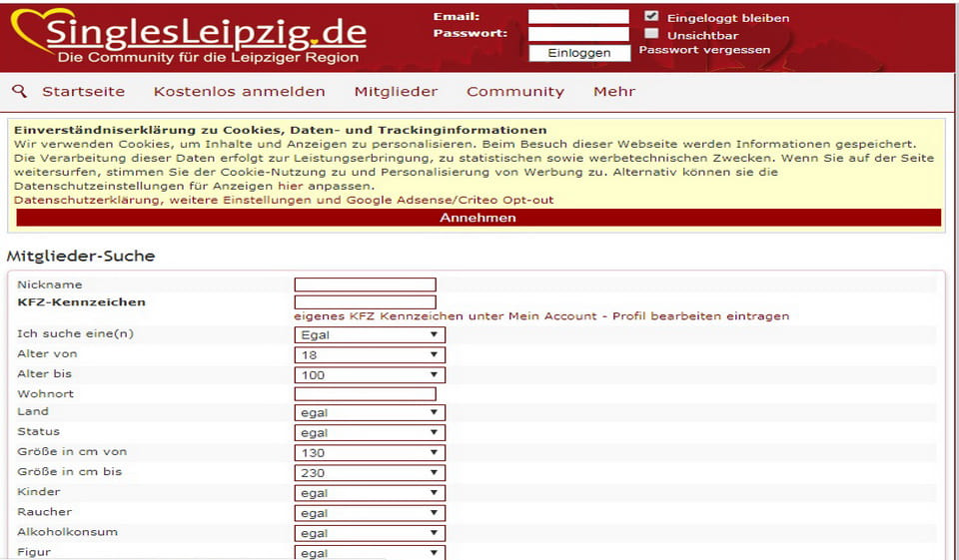The image size is (959, 560).
Task: Click the Passwort vergessen link
Action: (704, 50)
